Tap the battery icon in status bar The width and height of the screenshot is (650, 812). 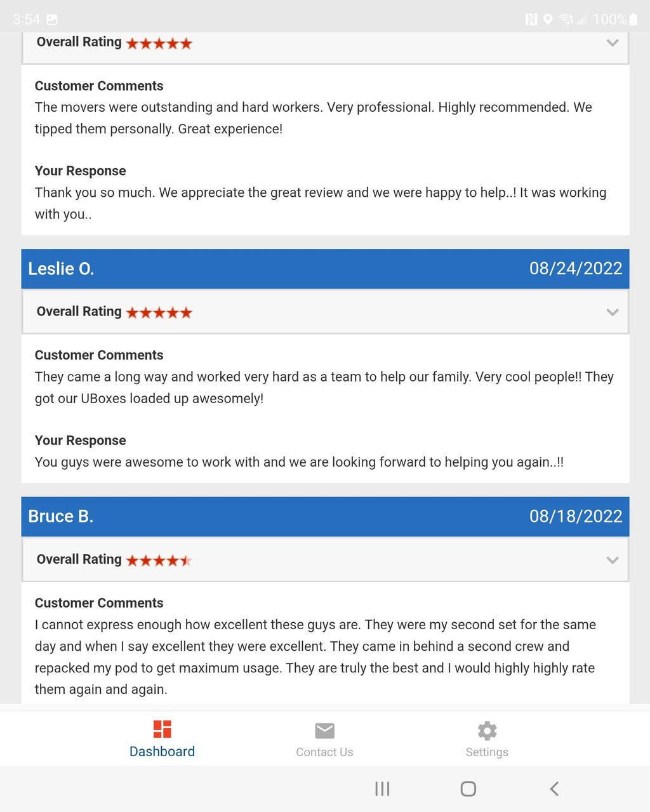pos(633,19)
